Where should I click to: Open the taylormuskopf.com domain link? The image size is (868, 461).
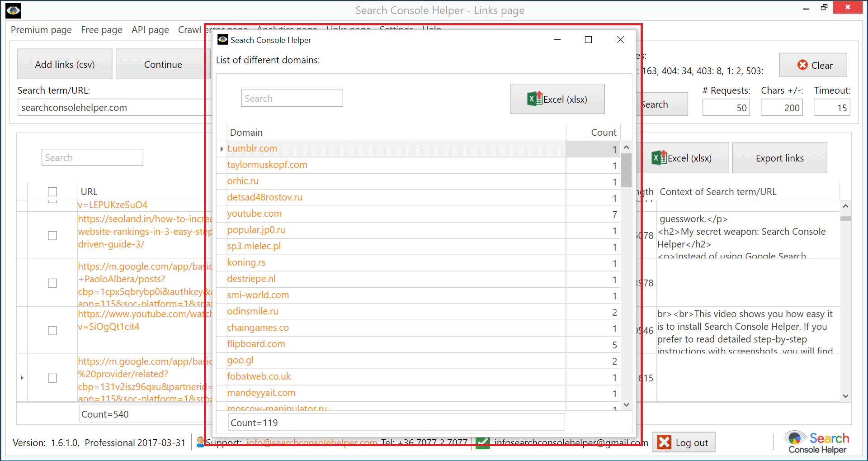[x=267, y=165]
